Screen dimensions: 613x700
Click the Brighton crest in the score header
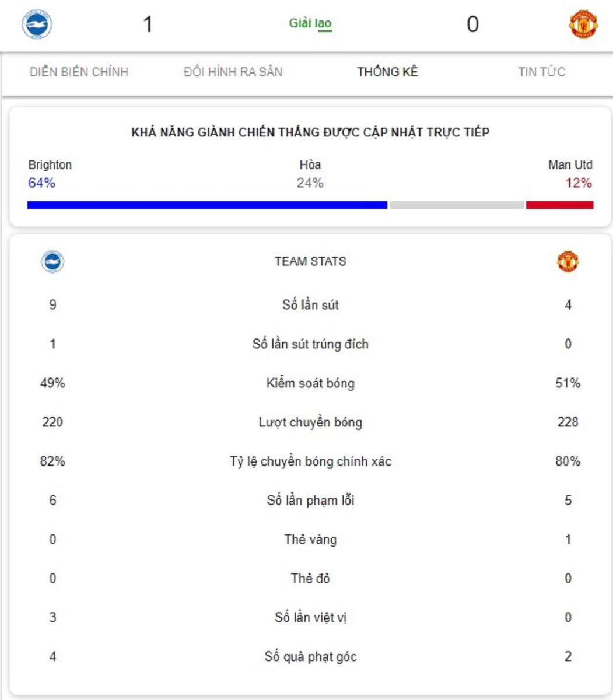[37, 24]
